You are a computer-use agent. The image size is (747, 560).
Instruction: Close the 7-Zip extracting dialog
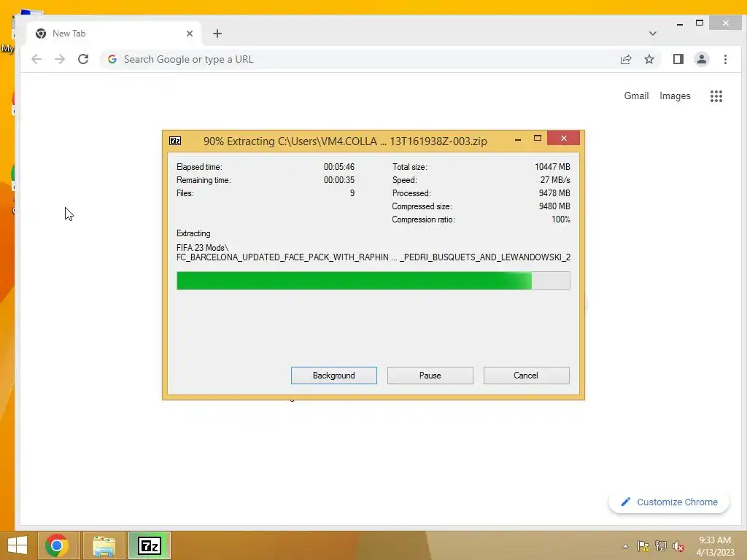[564, 138]
